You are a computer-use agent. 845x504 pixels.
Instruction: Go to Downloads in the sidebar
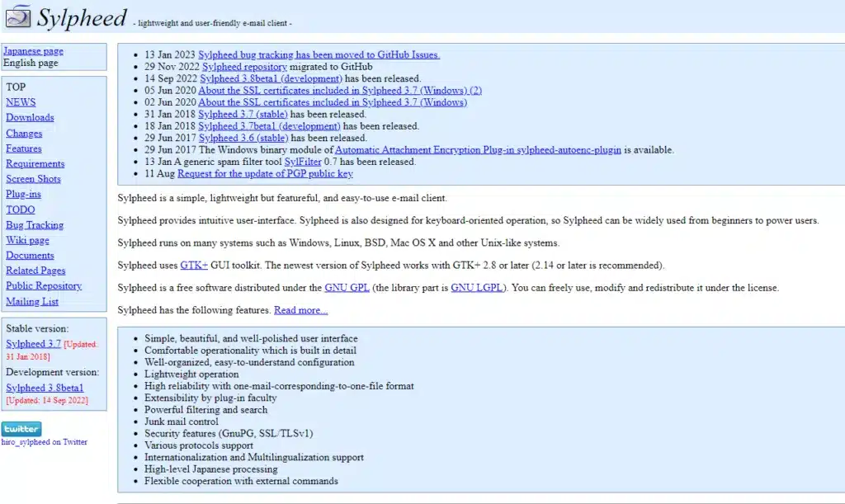coord(31,117)
